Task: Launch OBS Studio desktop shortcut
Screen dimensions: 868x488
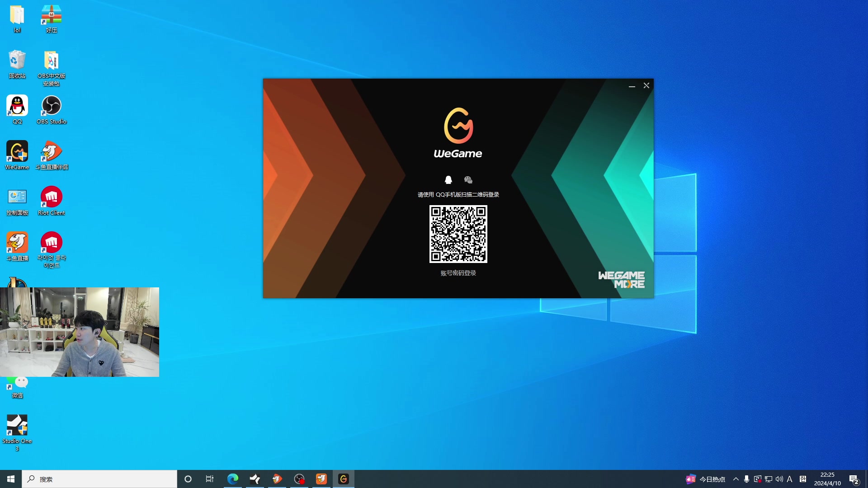Action: click(52, 110)
